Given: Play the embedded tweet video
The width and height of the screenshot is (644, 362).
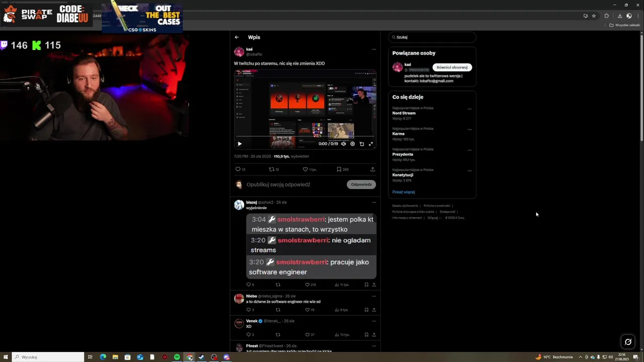Looking at the screenshot, I should coord(239,144).
